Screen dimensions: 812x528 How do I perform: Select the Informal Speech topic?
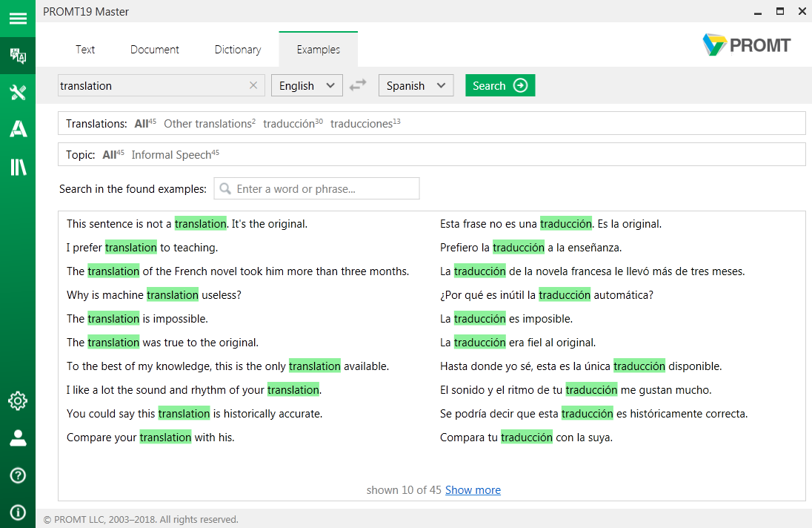tap(175, 154)
